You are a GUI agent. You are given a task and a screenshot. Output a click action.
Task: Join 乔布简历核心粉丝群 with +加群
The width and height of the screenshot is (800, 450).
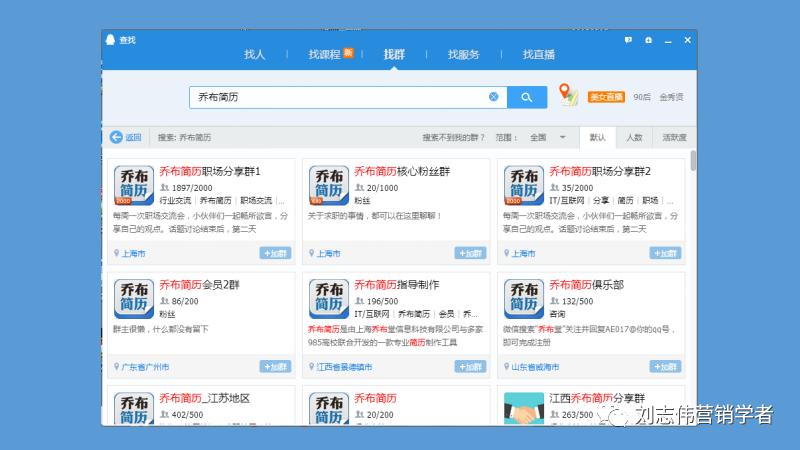(x=470, y=253)
